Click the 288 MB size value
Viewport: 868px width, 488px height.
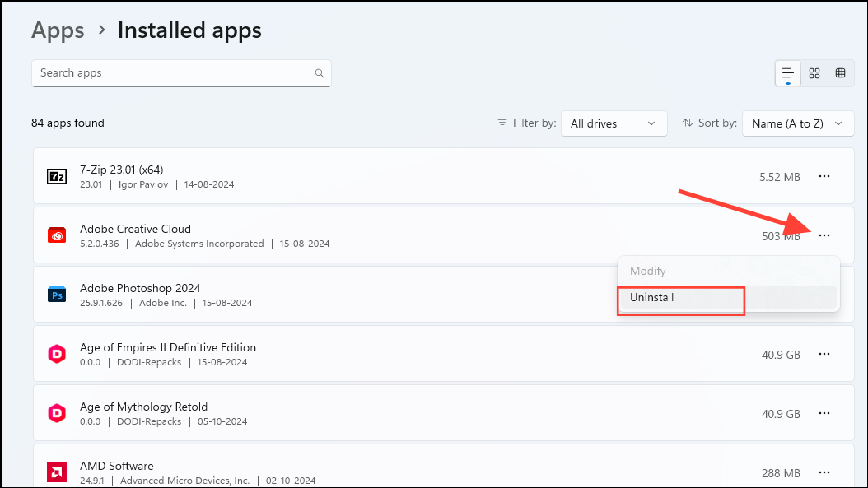(x=781, y=473)
